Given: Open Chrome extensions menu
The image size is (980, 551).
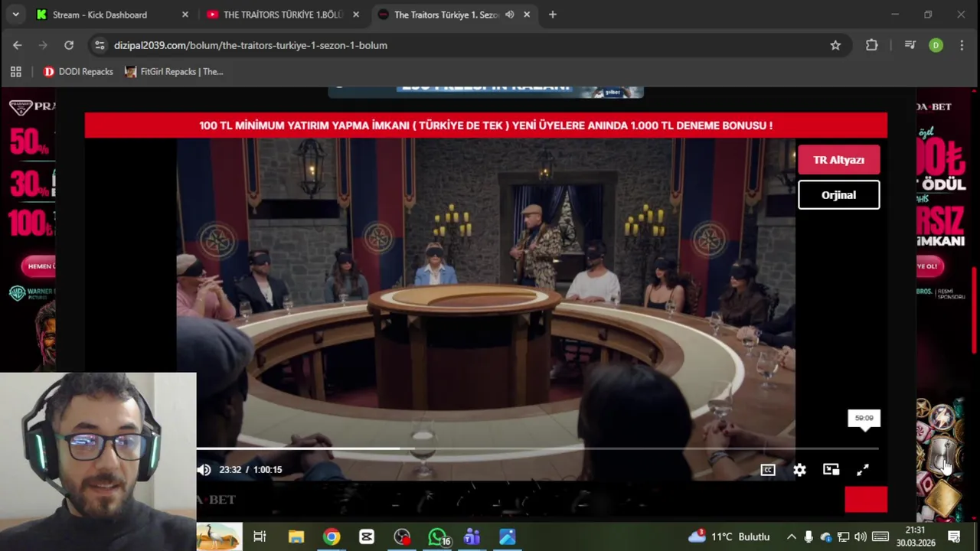Looking at the screenshot, I should (x=871, y=45).
